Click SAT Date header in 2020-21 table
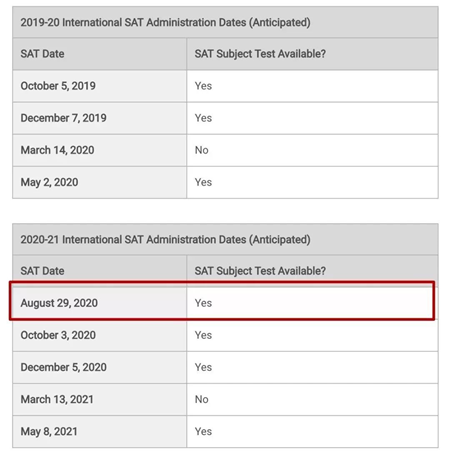Viewport: 450px width, 458px height. click(42, 271)
